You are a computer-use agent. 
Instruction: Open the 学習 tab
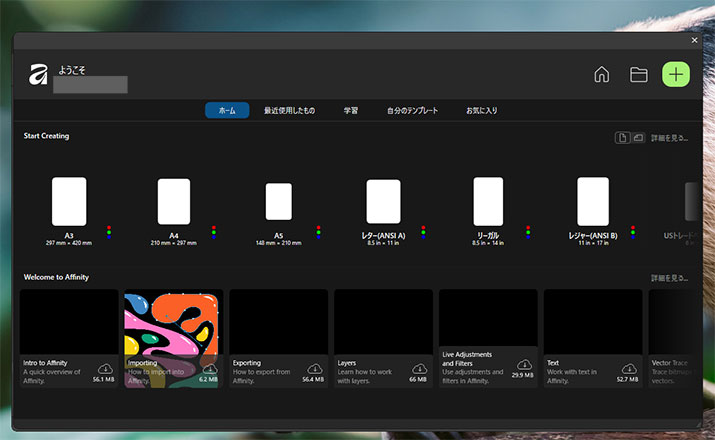(351, 110)
